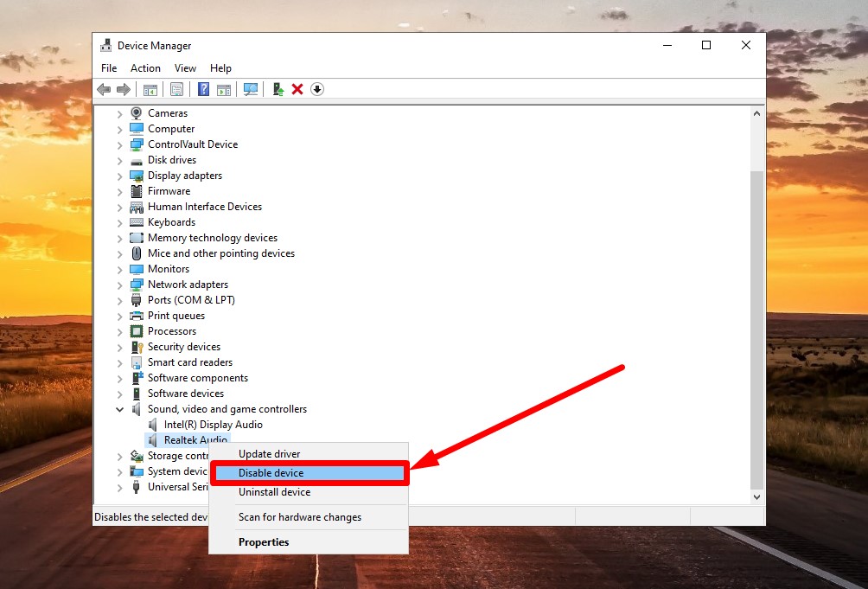The image size is (868, 589).
Task: Expand the Processors node
Action: click(x=119, y=331)
